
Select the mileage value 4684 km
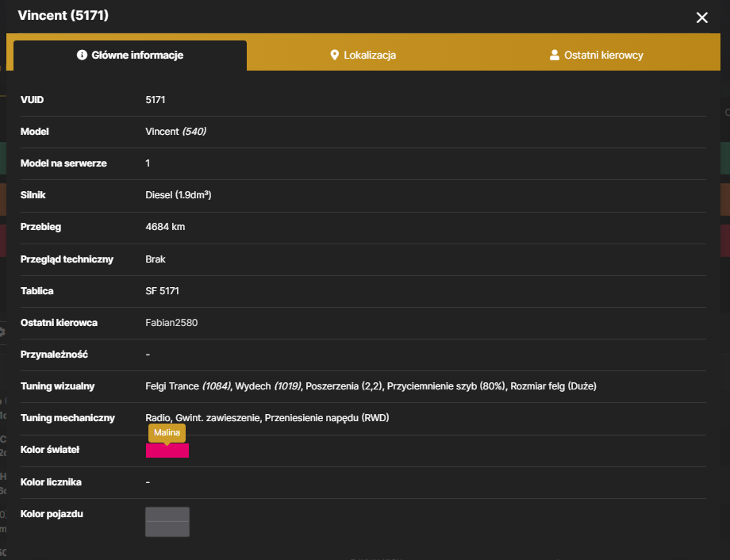click(165, 227)
